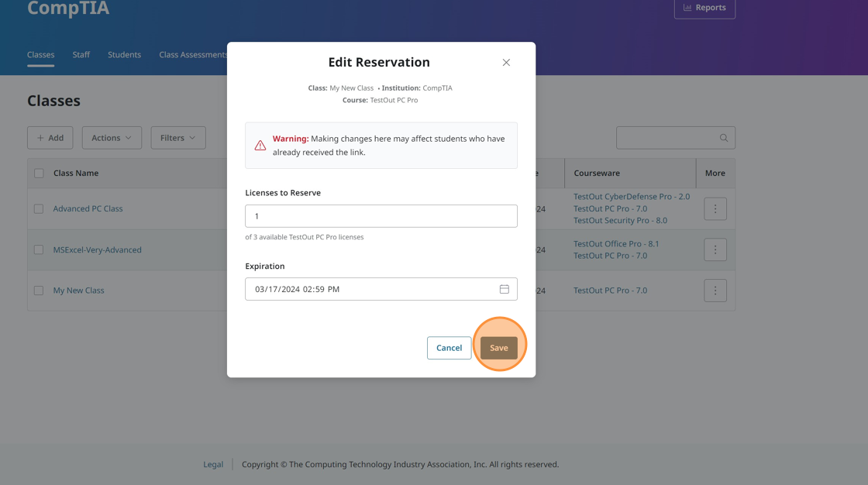Open the Legal footer link
Screen dimensions: 868x485
tap(213, 464)
